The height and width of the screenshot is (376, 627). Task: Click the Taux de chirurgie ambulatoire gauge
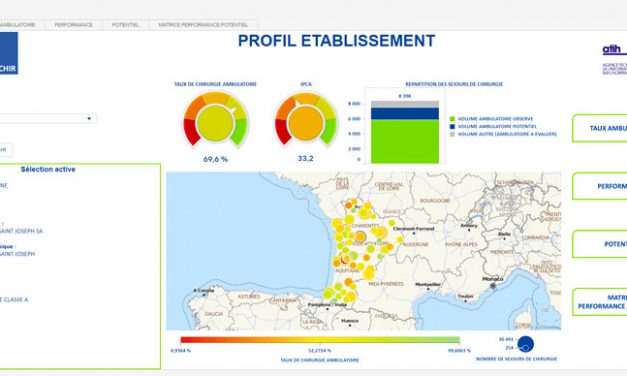(x=216, y=119)
